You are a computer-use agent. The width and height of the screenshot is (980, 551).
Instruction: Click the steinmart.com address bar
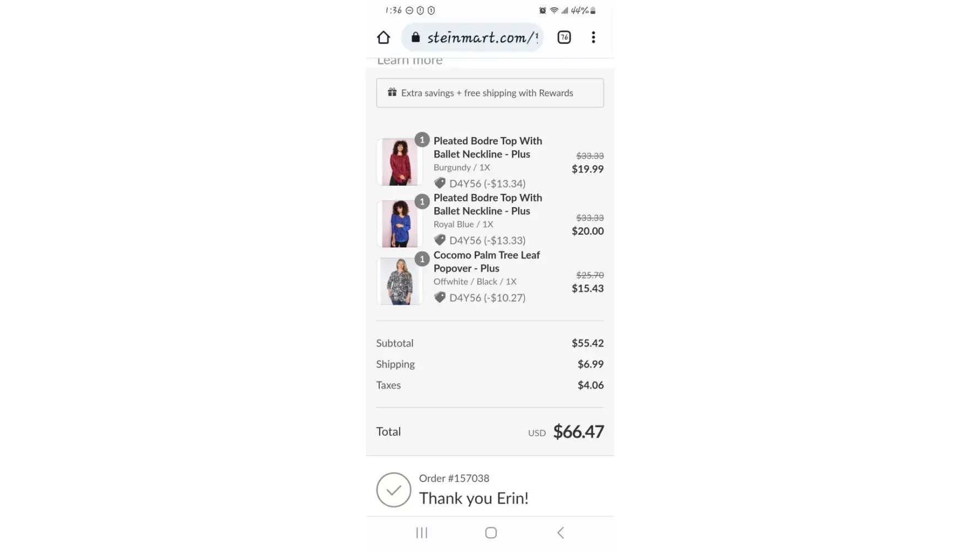tap(472, 37)
